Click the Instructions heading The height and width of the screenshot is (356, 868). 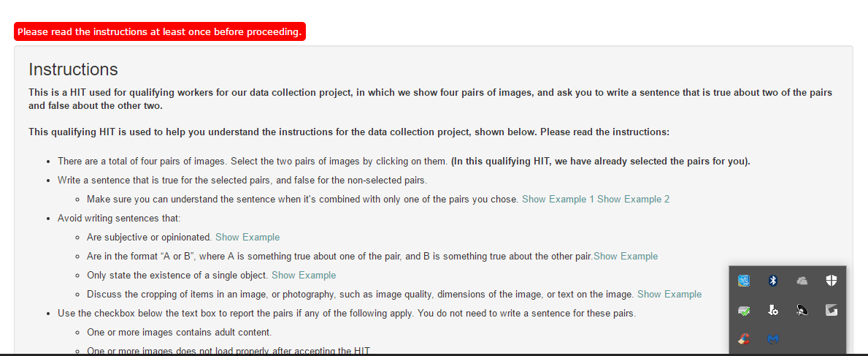[x=73, y=70]
